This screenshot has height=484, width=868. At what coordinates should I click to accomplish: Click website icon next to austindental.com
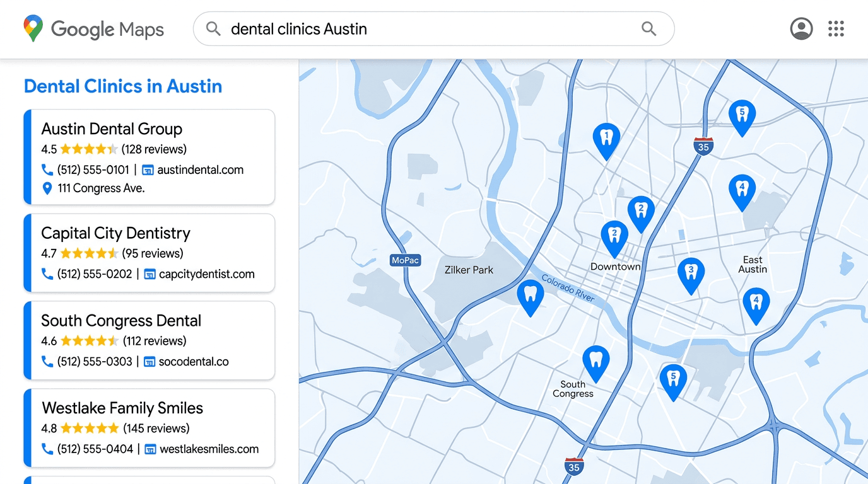tap(148, 170)
